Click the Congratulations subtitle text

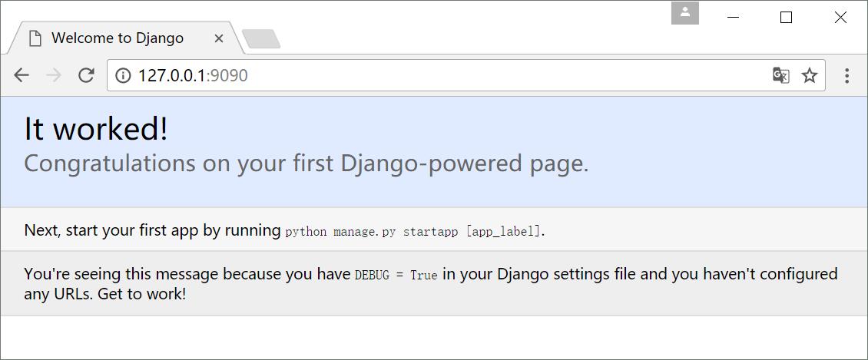coord(306,163)
